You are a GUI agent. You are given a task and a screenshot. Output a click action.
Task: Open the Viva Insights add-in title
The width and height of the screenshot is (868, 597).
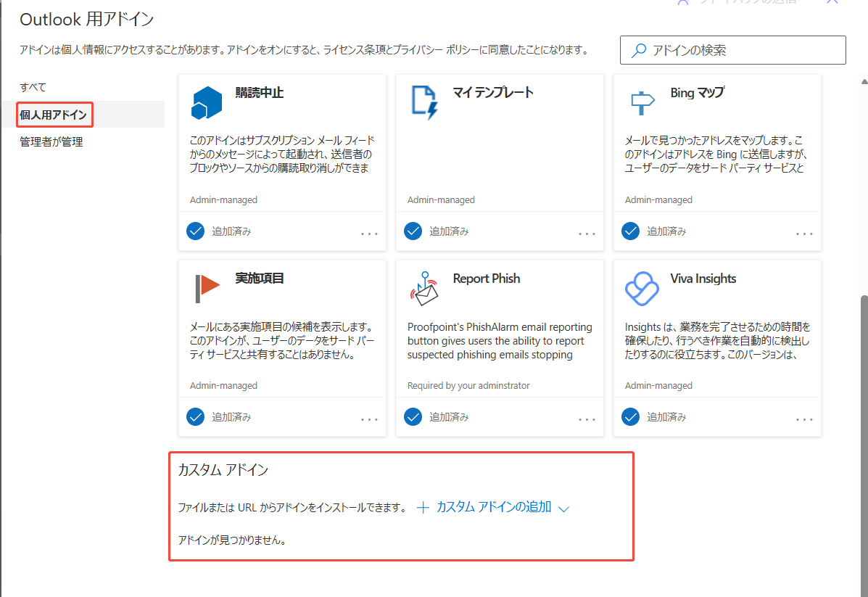(703, 278)
